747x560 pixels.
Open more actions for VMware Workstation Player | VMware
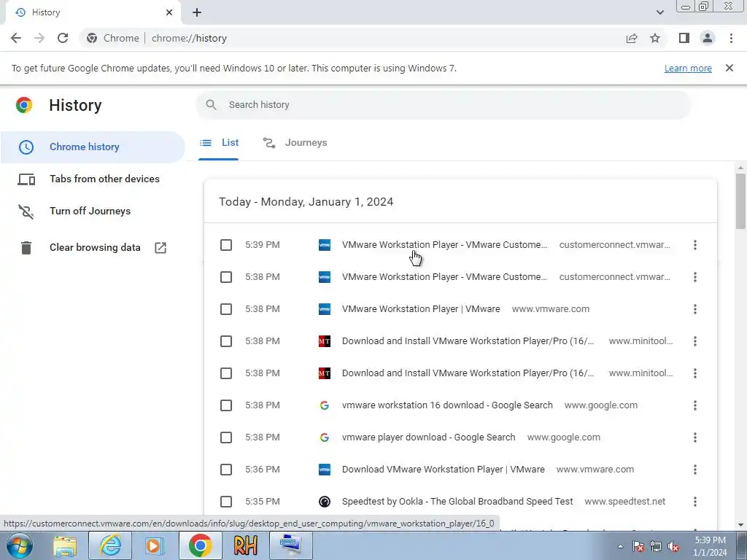tap(694, 309)
